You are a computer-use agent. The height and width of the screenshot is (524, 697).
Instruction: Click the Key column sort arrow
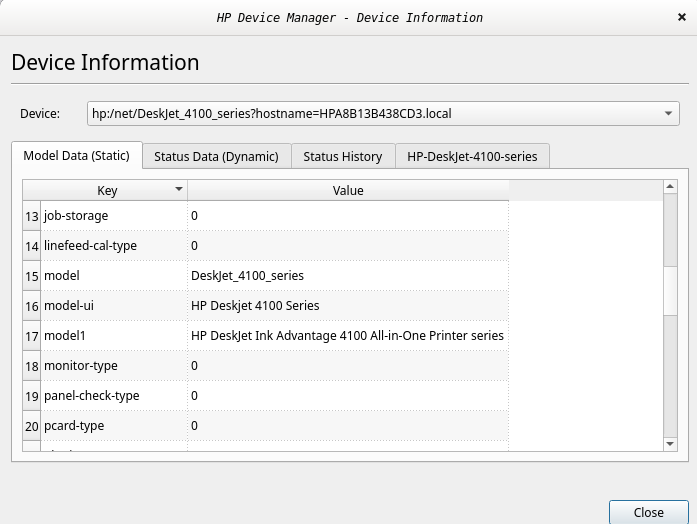tap(179, 189)
